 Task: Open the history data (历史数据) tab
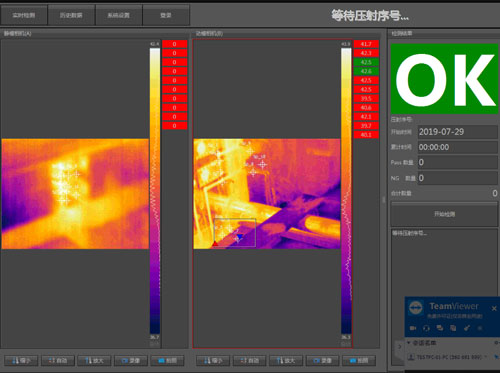[x=71, y=15]
